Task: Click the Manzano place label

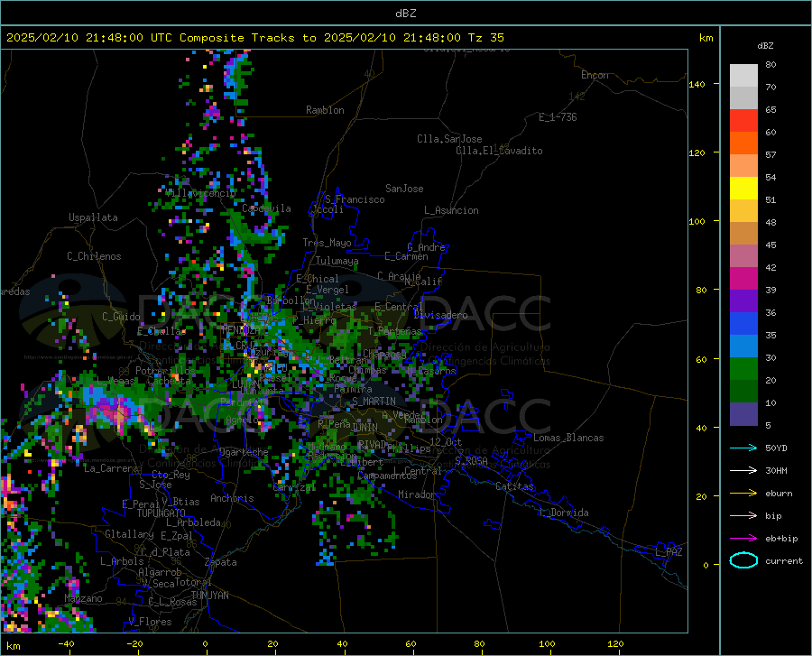Action: [83, 598]
